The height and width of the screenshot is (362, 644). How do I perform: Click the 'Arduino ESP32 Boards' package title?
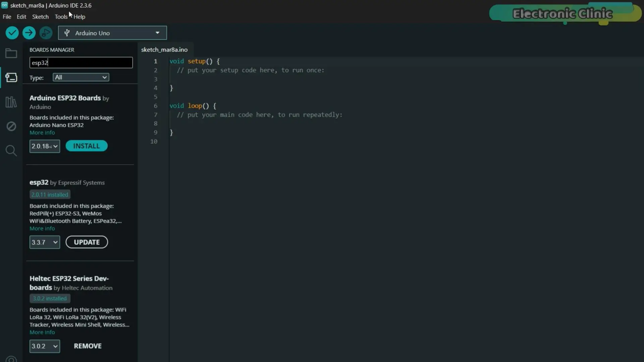65,98
